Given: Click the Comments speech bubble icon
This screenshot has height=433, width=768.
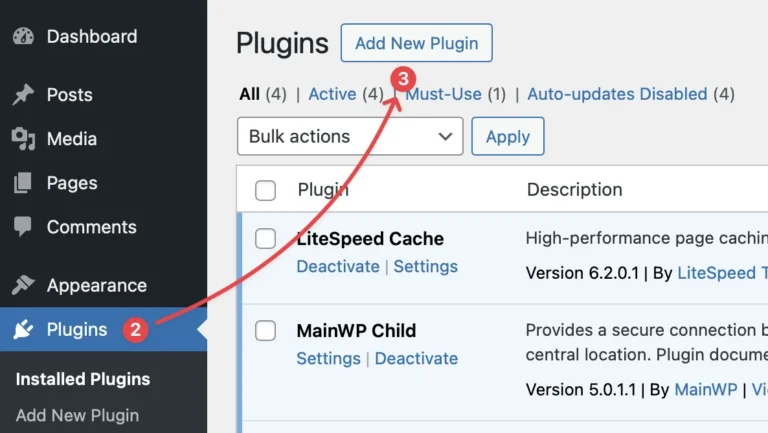Looking at the screenshot, I should point(23,226).
